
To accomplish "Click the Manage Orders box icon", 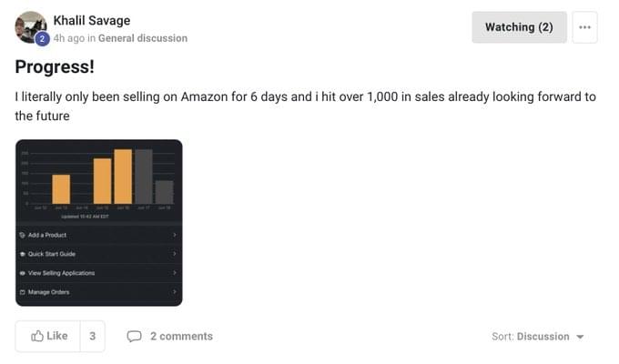I will click(x=22, y=292).
